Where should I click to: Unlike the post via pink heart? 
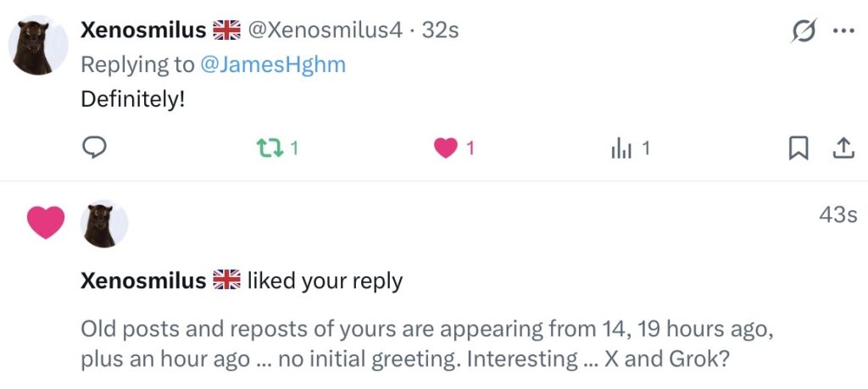pyautogui.click(x=445, y=148)
